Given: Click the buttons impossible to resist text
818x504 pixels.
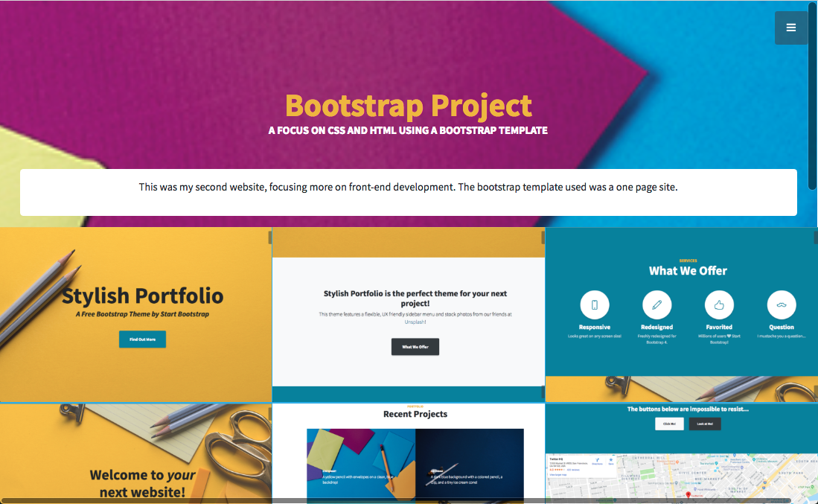Looking at the screenshot, I should click(688, 409).
